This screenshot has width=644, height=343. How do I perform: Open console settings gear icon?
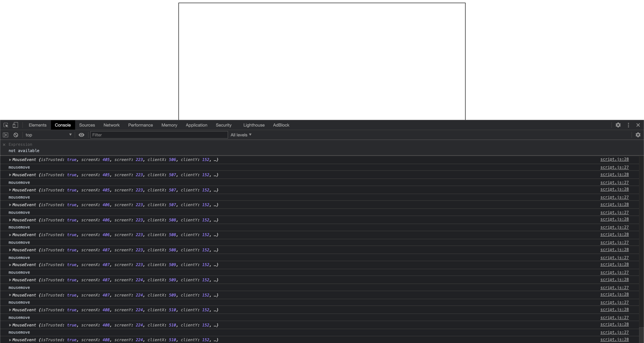(x=638, y=135)
